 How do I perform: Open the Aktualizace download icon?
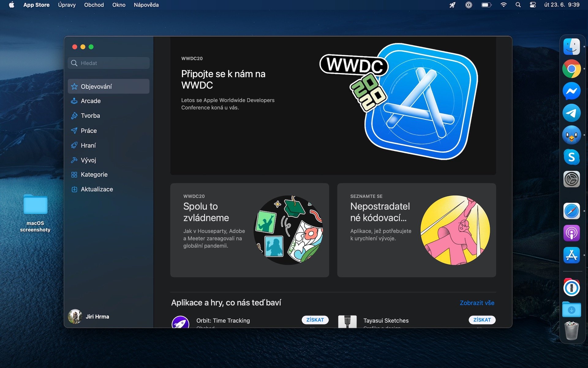click(x=74, y=189)
